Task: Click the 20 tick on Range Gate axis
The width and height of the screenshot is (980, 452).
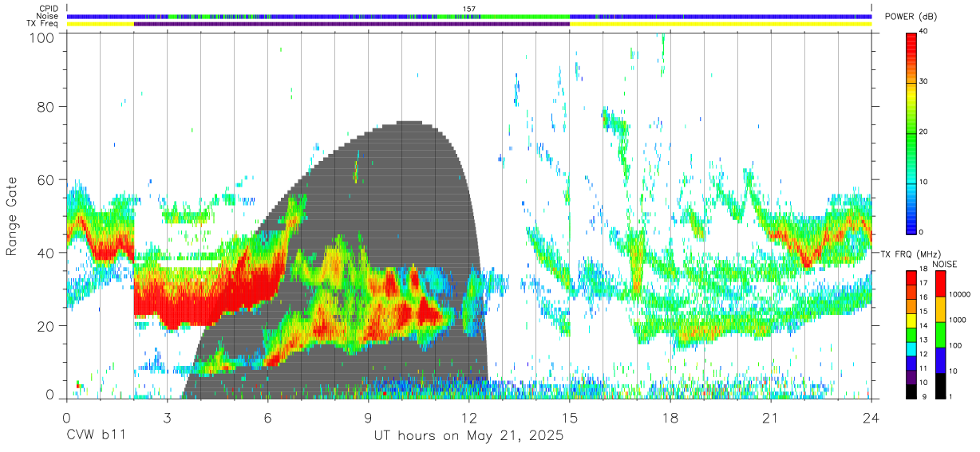Action: [46, 326]
